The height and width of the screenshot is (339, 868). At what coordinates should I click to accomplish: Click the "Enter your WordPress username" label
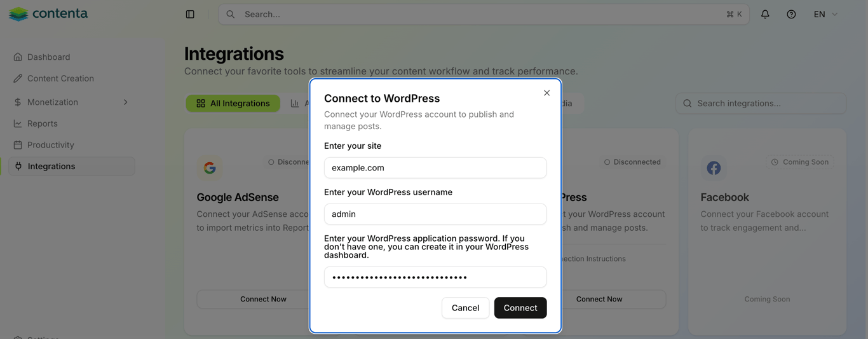click(x=388, y=192)
